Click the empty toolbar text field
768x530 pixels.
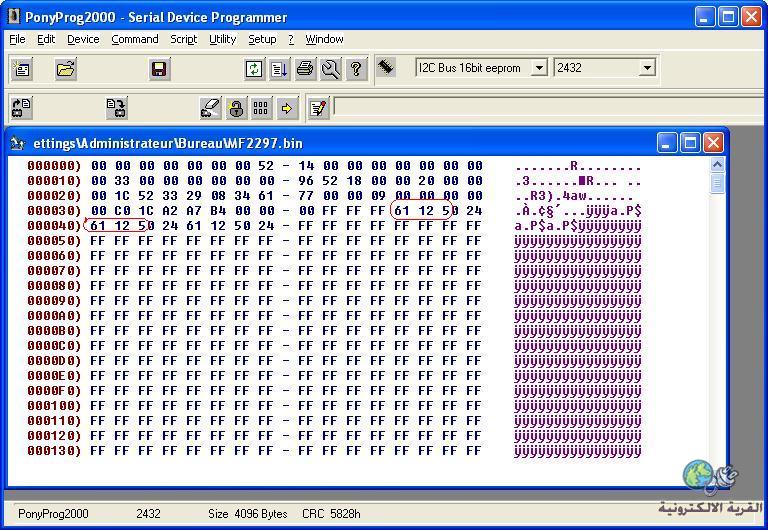[x=549, y=107]
